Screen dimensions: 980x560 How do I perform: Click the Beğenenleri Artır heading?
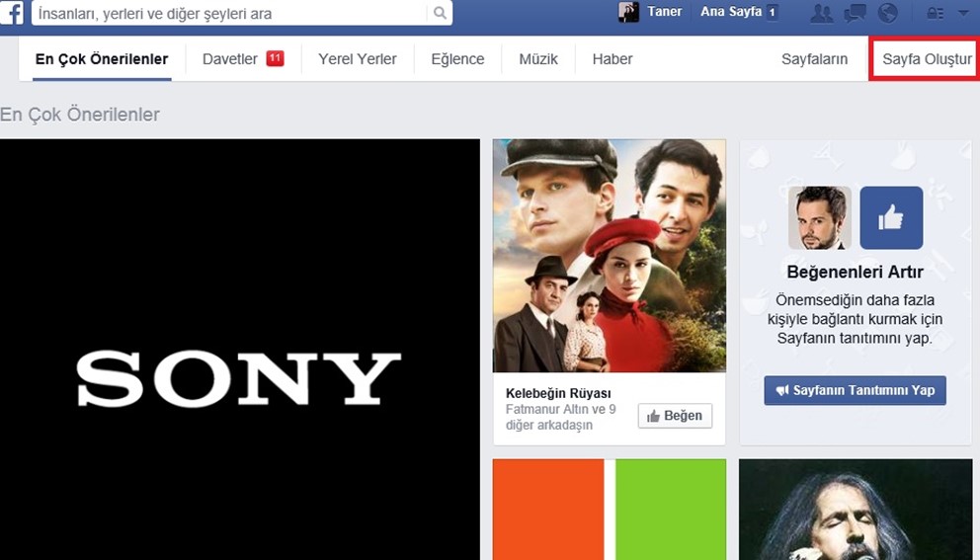(x=855, y=272)
